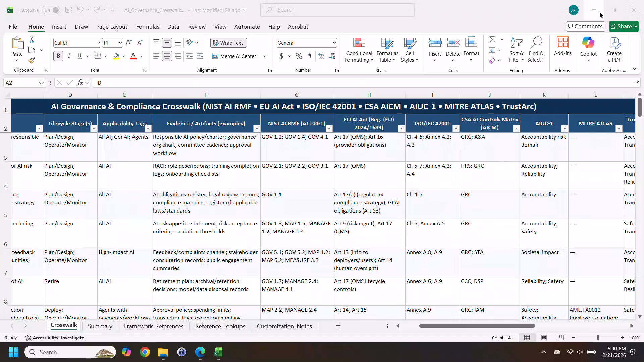Click the Fill down icon

pos(492,50)
